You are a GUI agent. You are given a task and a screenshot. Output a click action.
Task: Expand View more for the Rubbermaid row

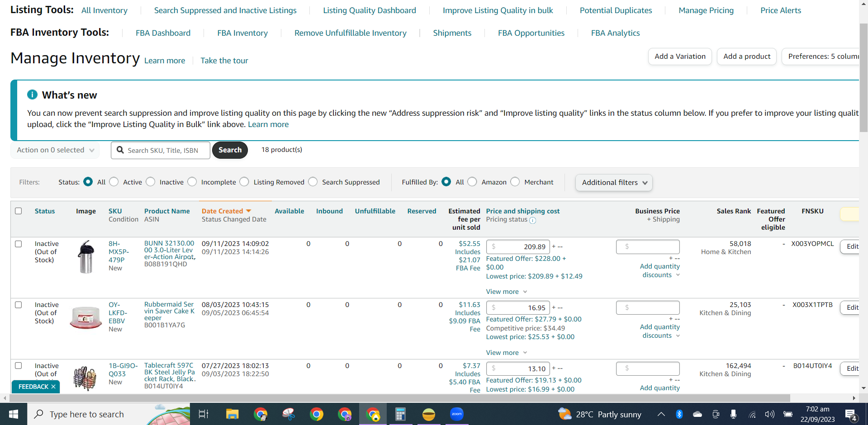(507, 353)
